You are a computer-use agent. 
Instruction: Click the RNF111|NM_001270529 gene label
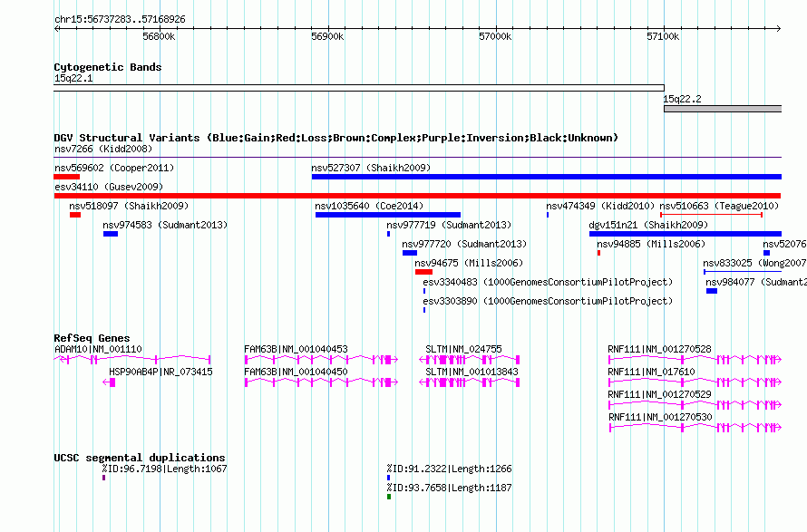click(x=659, y=394)
